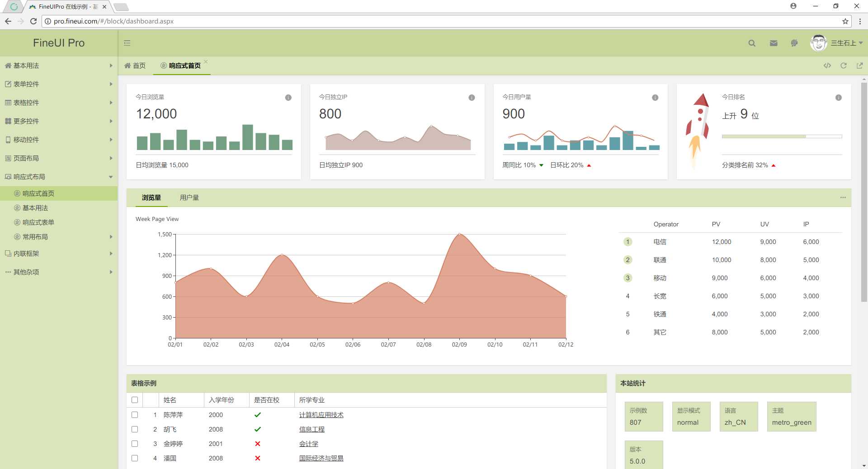Expand the 移动控件 menu arrow
This screenshot has width=868, height=469.
(x=111, y=140)
